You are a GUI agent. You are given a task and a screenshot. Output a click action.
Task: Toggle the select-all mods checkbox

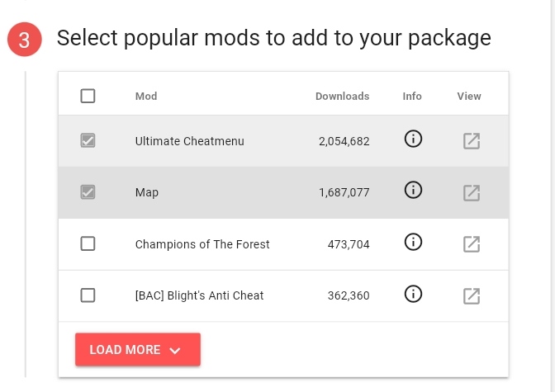coord(88,96)
